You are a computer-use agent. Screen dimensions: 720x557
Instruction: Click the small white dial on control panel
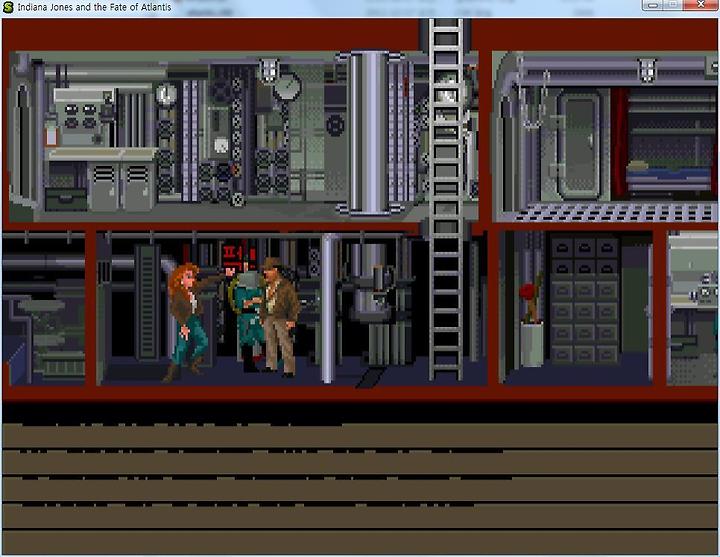click(221, 145)
